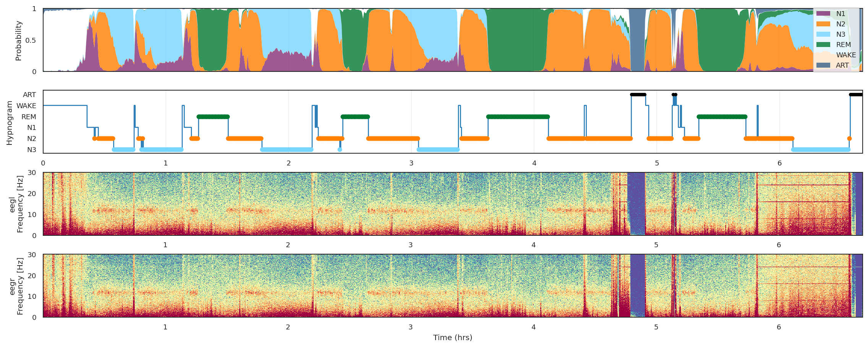The image size is (868, 347).
Task: Click the black ART marker before hour 5
Action: [x=638, y=95]
